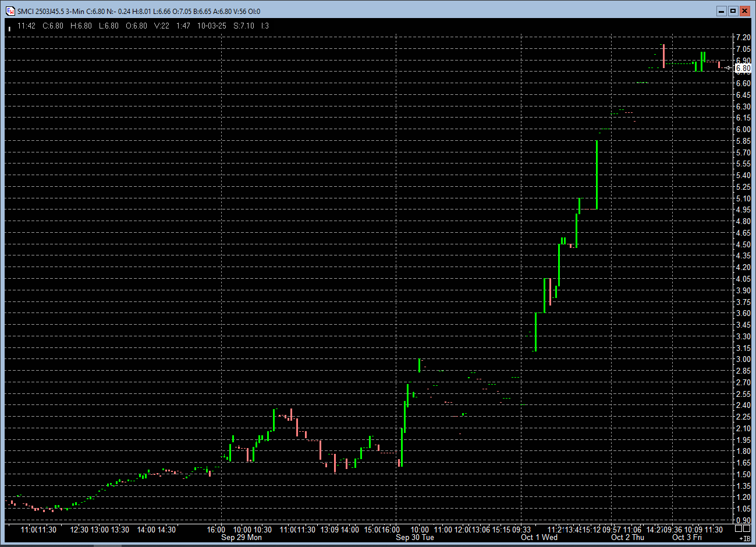
Task: Click the EW application icon in title bar
Action: (x=10, y=11)
